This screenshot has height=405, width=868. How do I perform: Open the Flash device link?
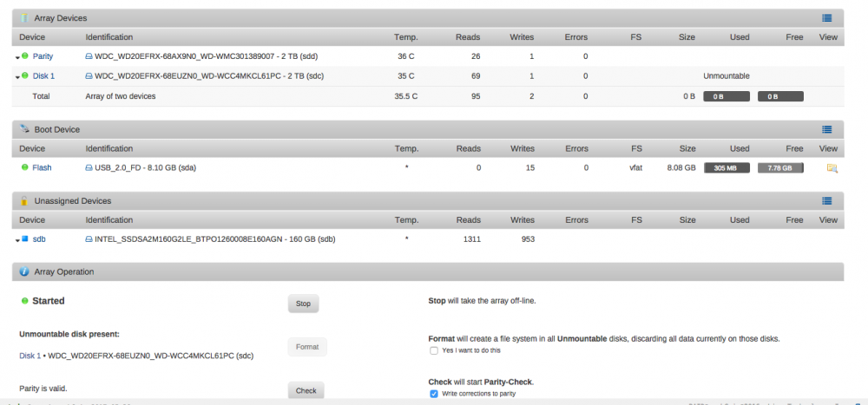tap(42, 167)
